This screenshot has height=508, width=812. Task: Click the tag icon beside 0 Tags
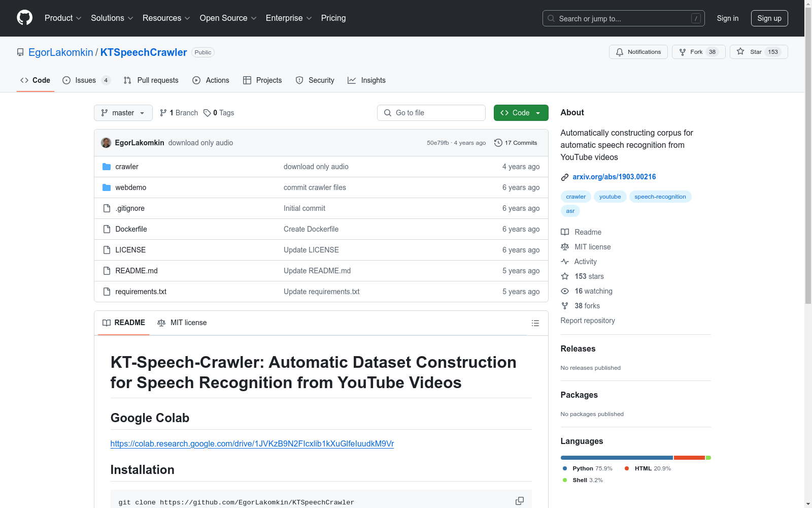point(207,113)
